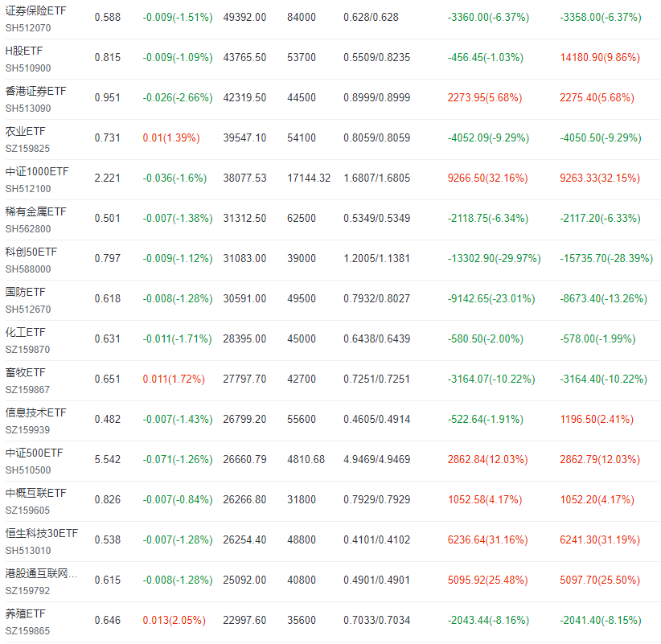Click stock code SH512100
This screenshot has height=644, width=661.
pos(28,189)
